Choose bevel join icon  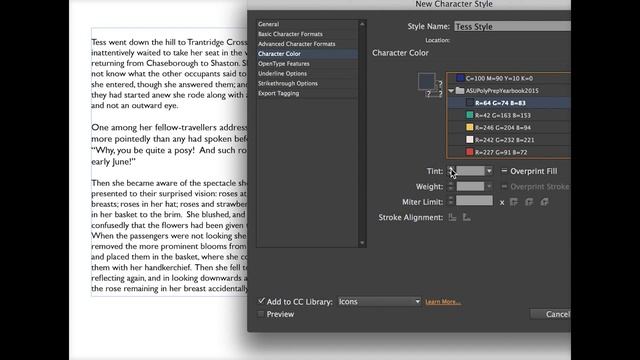(544, 202)
